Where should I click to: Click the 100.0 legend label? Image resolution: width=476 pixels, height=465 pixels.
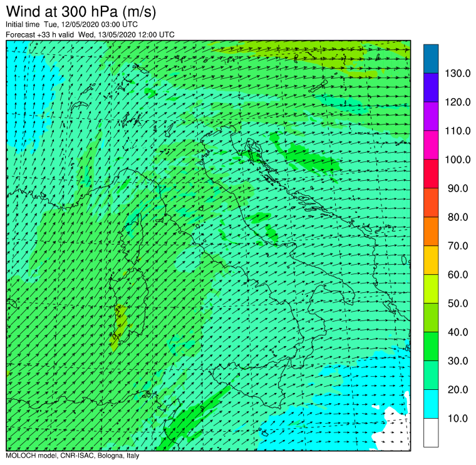pos(457,160)
